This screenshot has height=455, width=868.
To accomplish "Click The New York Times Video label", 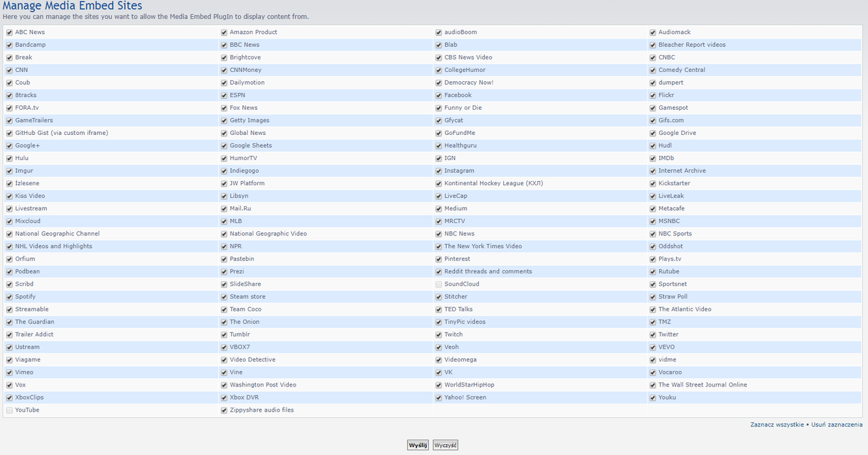I will tap(484, 246).
